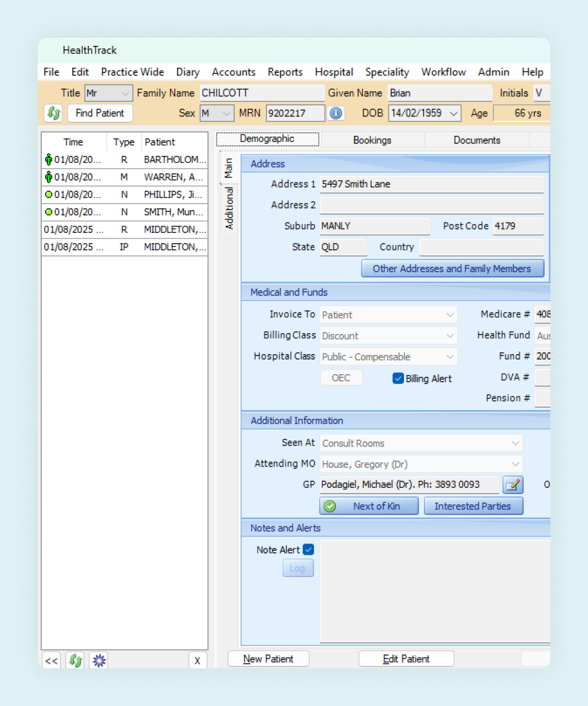Click the Initials field
The image size is (588, 706).
coord(542,93)
